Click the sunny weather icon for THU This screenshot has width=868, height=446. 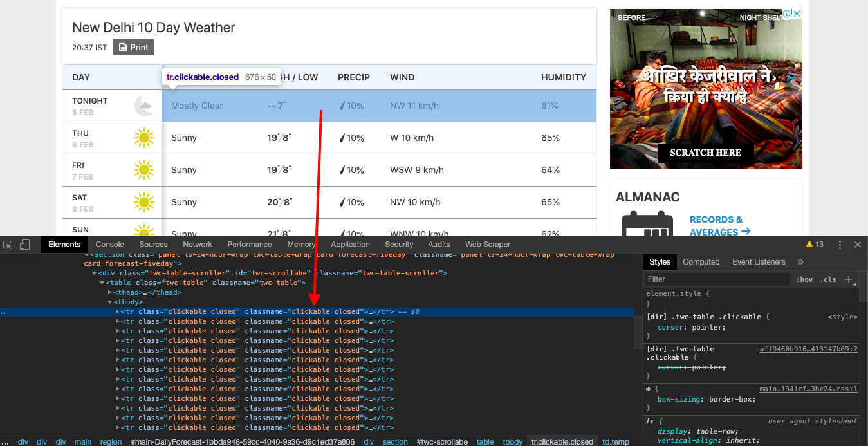click(143, 138)
